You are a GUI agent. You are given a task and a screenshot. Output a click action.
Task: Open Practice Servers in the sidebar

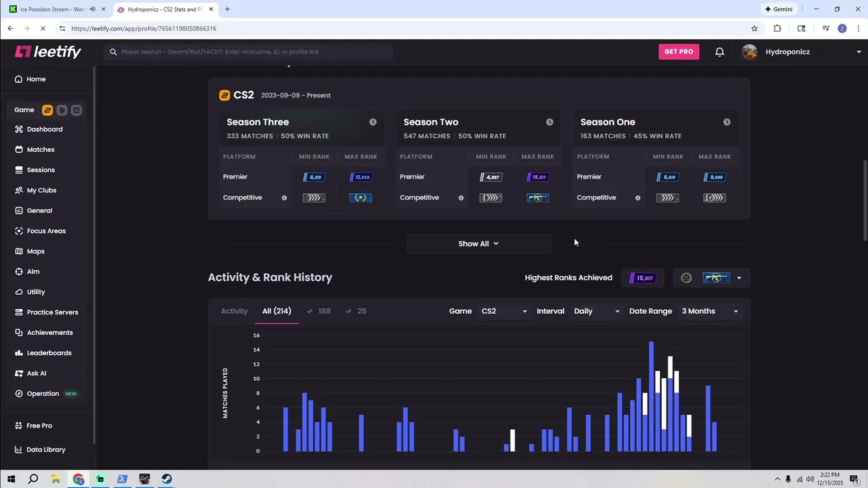pos(52,312)
